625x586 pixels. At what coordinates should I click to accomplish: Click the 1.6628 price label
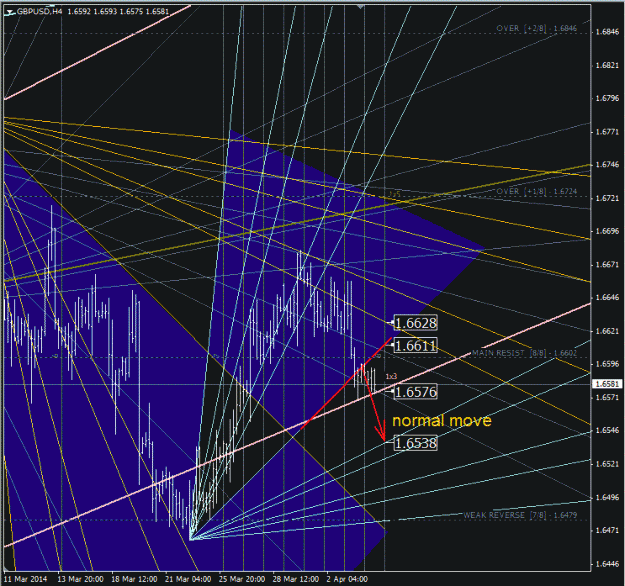click(415, 323)
